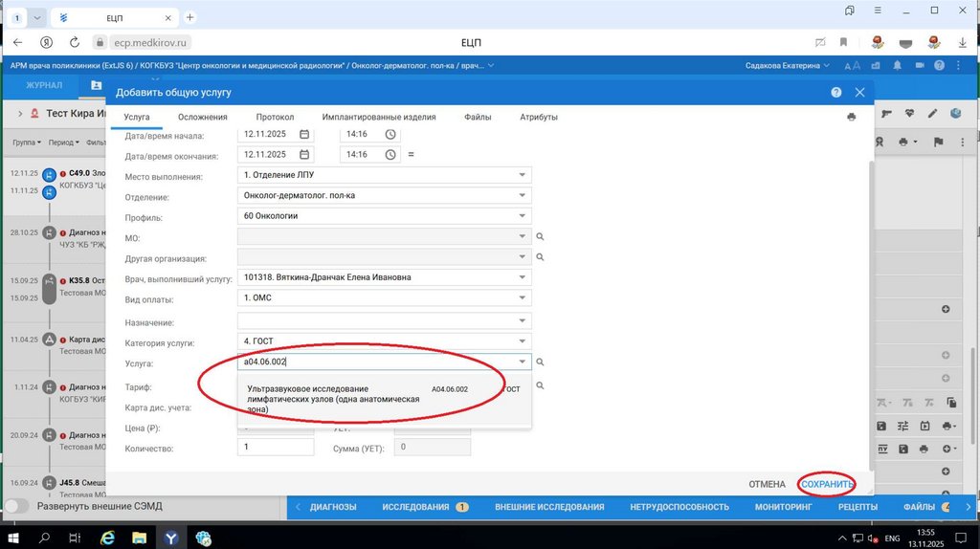The height and width of the screenshot is (549, 980).
Task: Switch to the Осложнения tab
Action: point(202,117)
